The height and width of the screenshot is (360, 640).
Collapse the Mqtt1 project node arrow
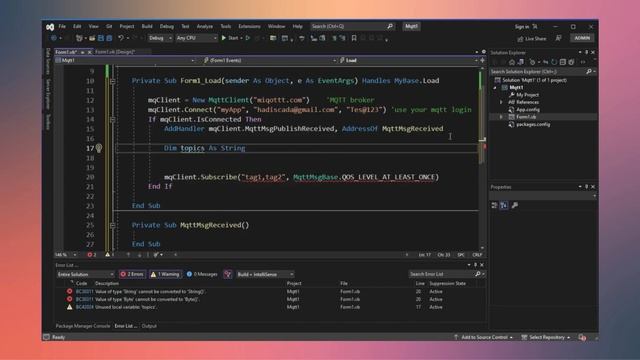(495, 87)
